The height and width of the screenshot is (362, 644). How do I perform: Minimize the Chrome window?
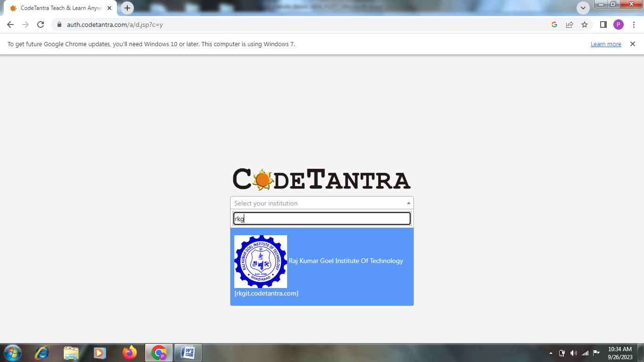tap(601, 4)
